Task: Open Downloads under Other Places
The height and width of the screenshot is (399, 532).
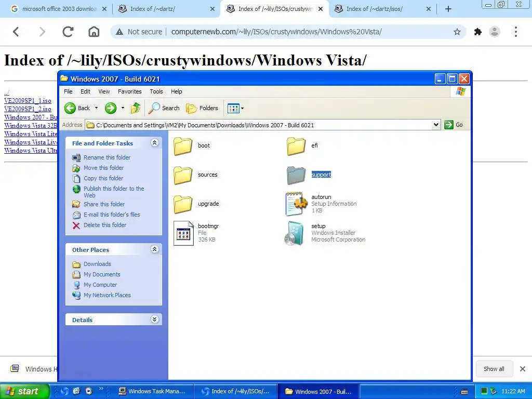Action: click(x=97, y=264)
